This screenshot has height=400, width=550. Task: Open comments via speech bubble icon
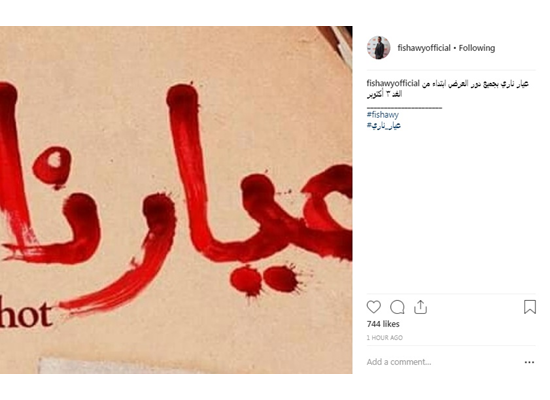[397, 307]
